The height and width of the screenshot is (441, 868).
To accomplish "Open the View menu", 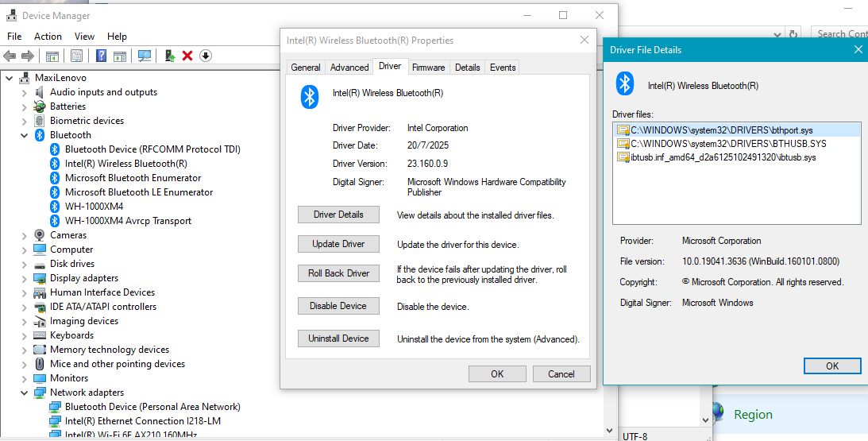I will [84, 36].
